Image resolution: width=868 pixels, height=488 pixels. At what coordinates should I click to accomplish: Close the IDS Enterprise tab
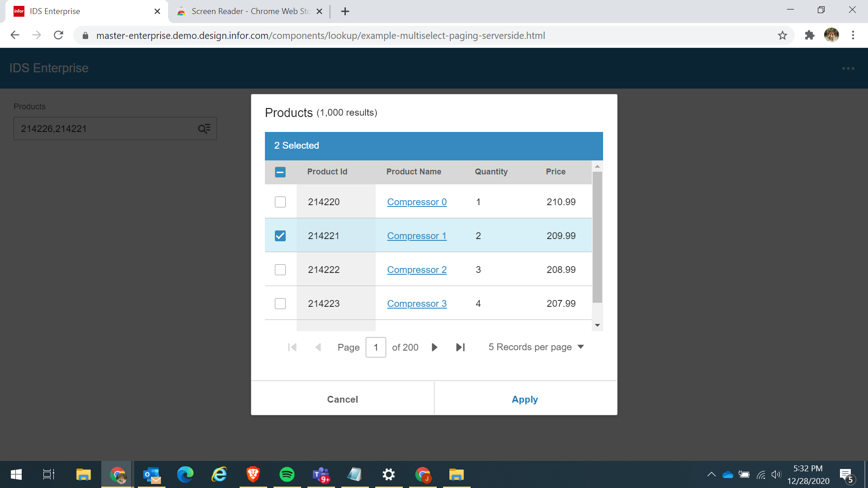coord(157,11)
